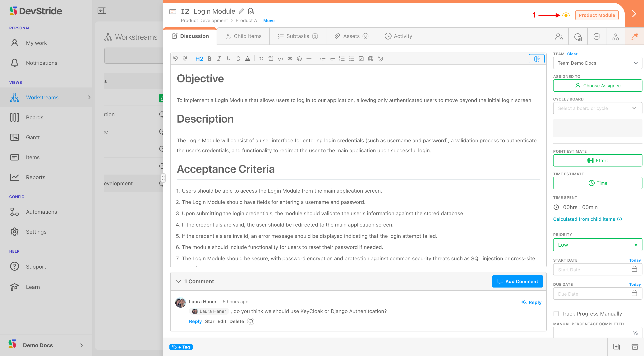
Task: Collapse the 1 Comment section
Action: (x=178, y=281)
